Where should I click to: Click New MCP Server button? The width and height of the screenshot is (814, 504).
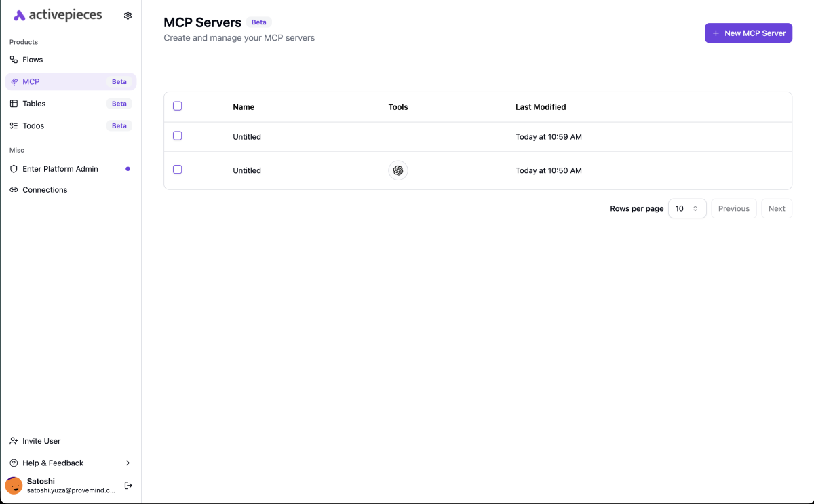click(x=748, y=33)
